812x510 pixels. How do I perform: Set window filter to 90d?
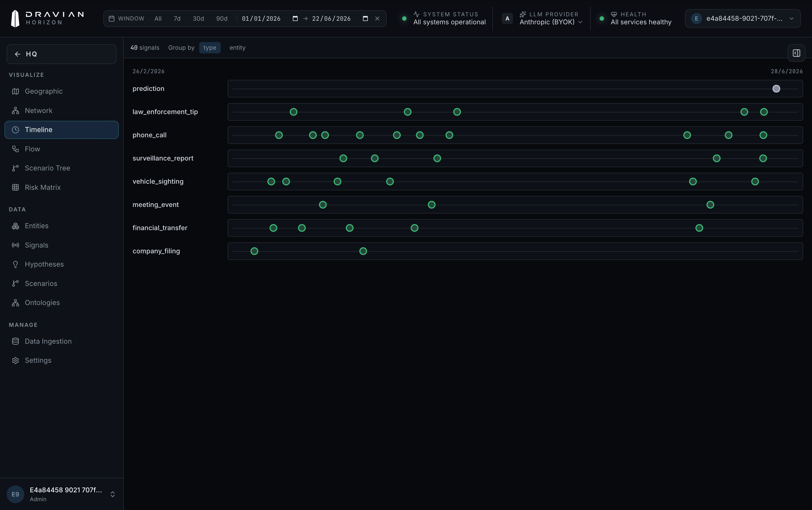(x=222, y=19)
